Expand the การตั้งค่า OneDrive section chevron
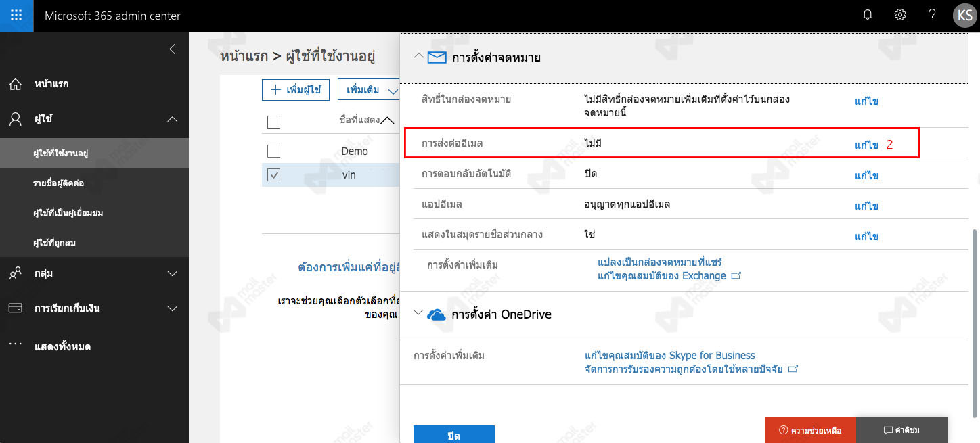The width and height of the screenshot is (980, 443). [418, 314]
